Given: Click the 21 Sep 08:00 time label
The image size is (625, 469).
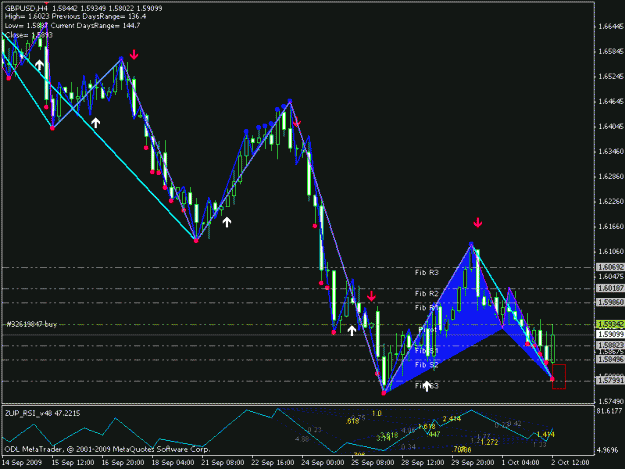Looking at the screenshot, I should click(x=223, y=463).
